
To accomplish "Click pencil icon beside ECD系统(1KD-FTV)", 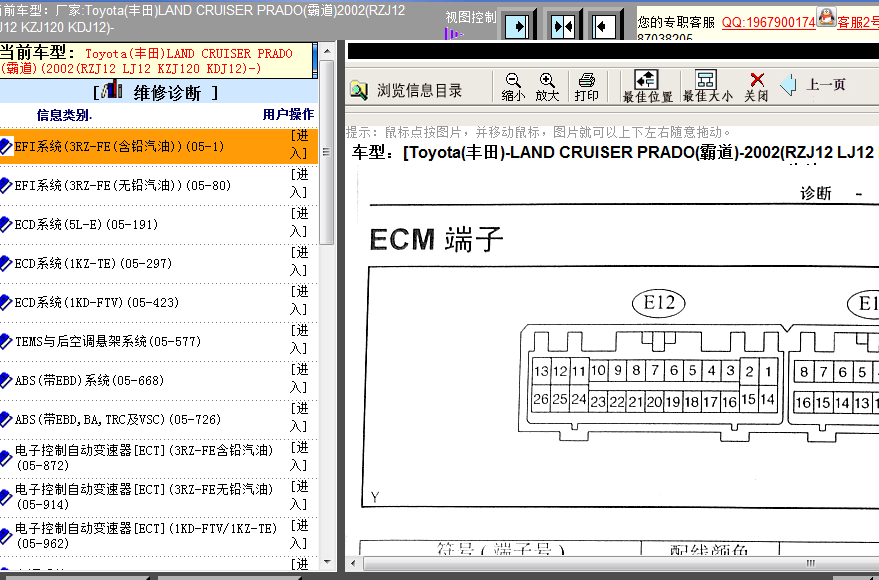I will pos(6,303).
